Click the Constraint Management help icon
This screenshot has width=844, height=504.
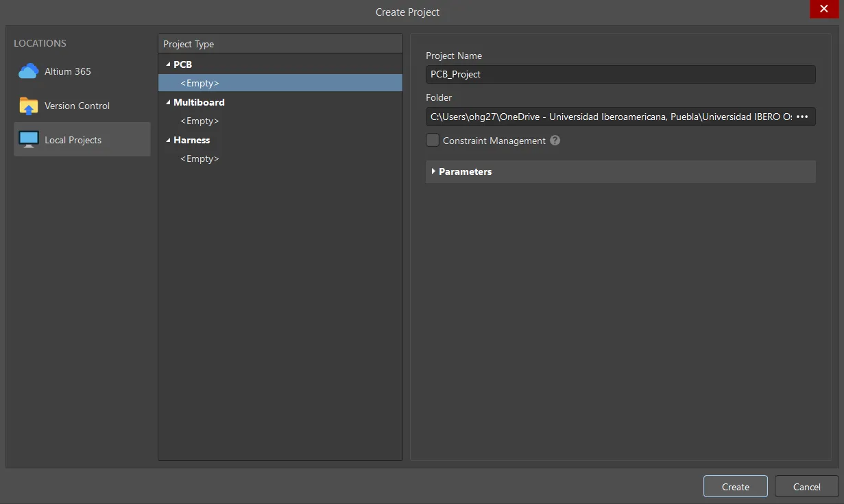click(x=555, y=141)
